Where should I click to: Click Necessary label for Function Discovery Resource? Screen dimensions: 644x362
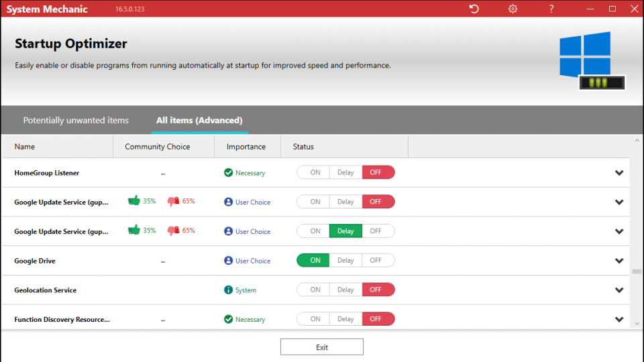[250, 319]
